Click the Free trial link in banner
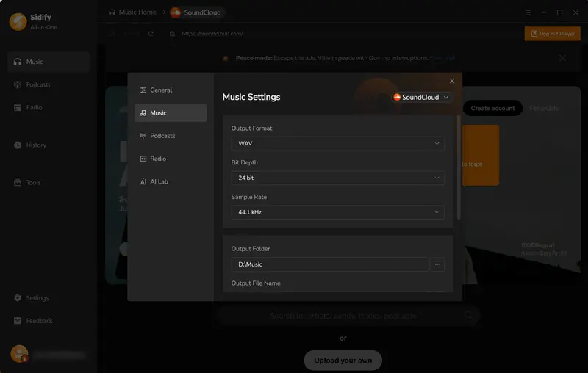The width and height of the screenshot is (588, 373). [442, 58]
